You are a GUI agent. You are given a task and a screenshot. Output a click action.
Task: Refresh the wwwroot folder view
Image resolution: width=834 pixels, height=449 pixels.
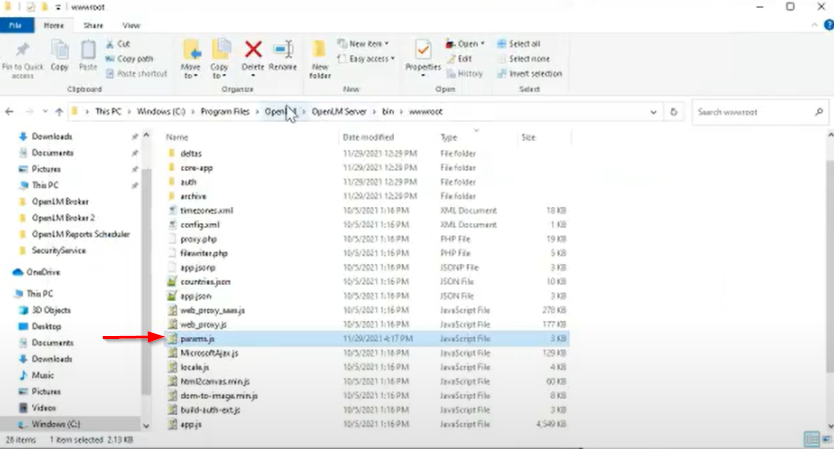coord(675,112)
